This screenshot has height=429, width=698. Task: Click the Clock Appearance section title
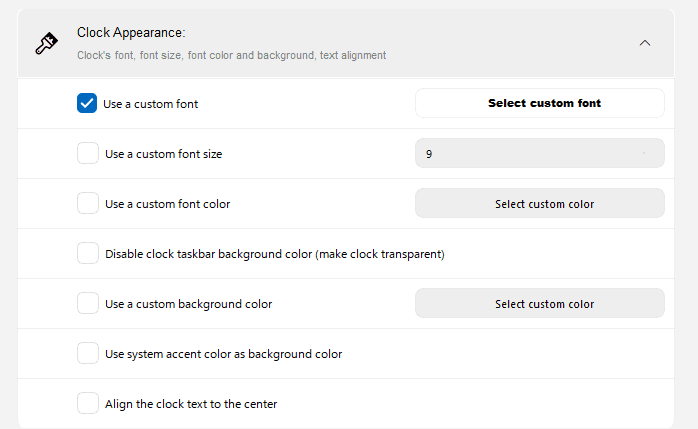pyautogui.click(x=131, y=32)
